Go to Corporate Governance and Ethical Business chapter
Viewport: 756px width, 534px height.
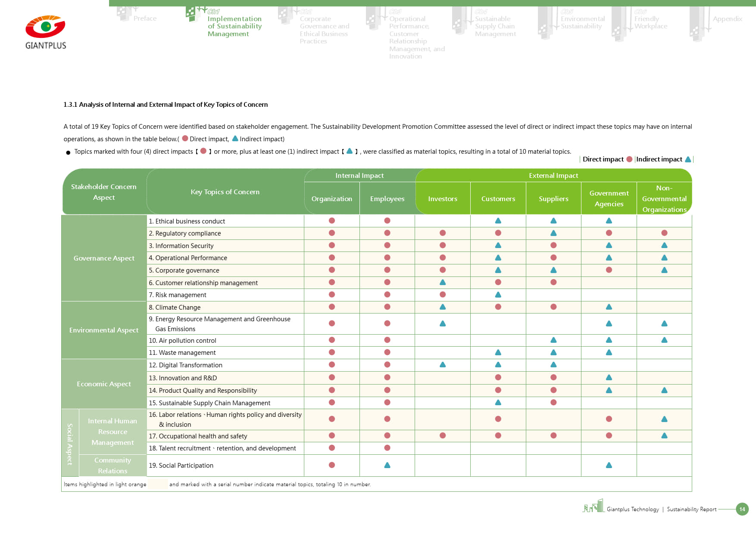click(324, 30)
